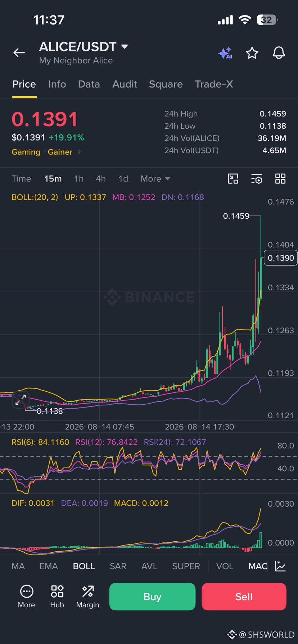Screen dimensions: 298x644
Task: Tap the RSI(24): 72.1067 value
Action: 175,442
